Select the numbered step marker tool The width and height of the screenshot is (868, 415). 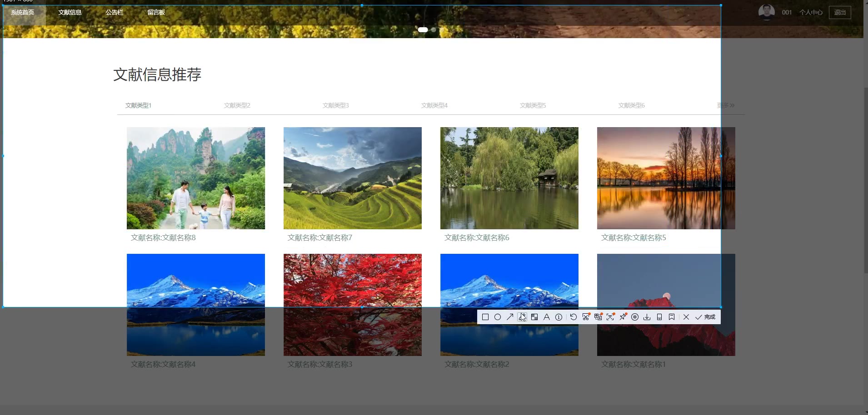point(559,317)
